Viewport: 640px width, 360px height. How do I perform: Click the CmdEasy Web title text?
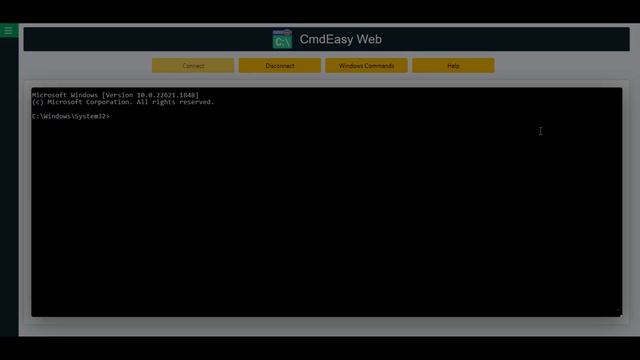[340, 39]
